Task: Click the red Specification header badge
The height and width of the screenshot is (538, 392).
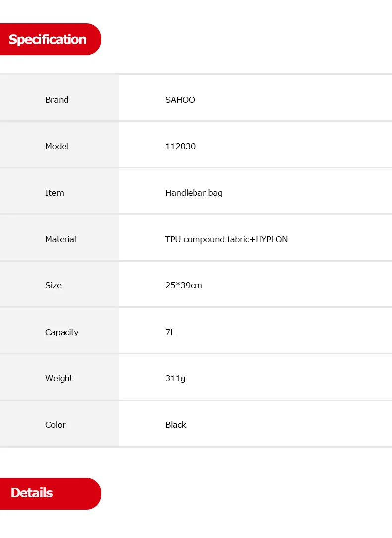Action: (51, 39)
